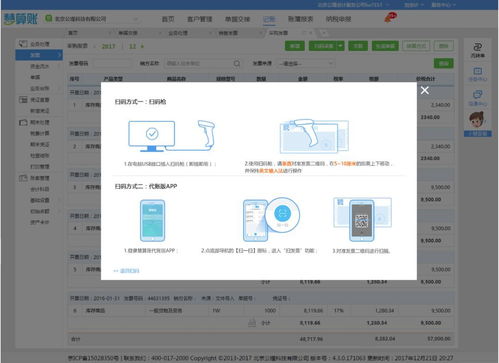Open the last dropdown in the blue top bar

[443, 5]
